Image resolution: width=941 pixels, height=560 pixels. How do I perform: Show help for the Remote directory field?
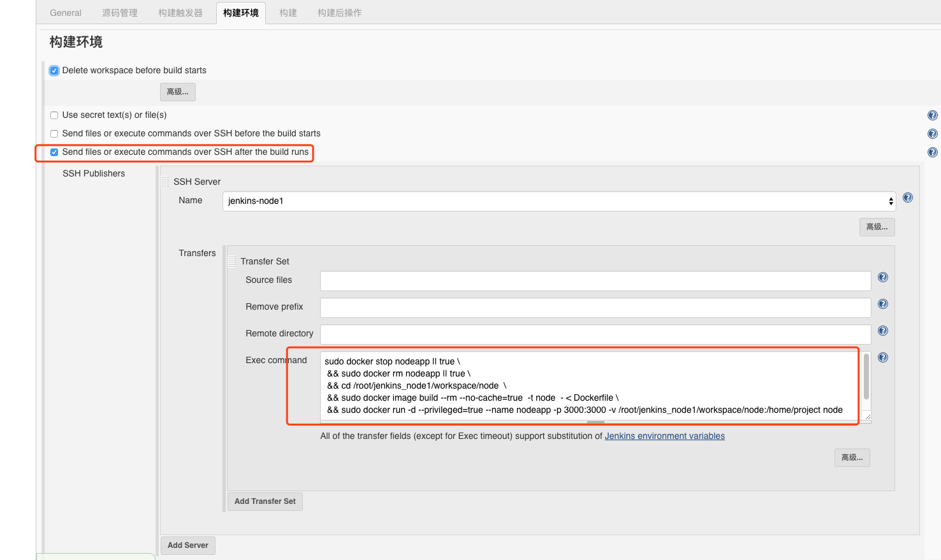(883, 331)
